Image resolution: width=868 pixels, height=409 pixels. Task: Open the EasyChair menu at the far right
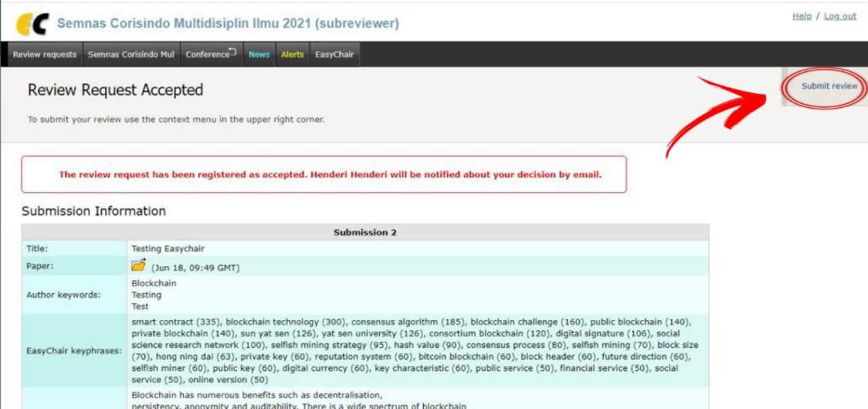334,54
